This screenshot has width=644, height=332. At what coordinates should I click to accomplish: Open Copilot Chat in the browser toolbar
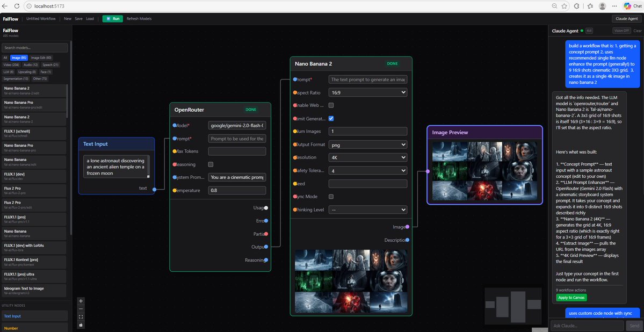coord(633,6)
